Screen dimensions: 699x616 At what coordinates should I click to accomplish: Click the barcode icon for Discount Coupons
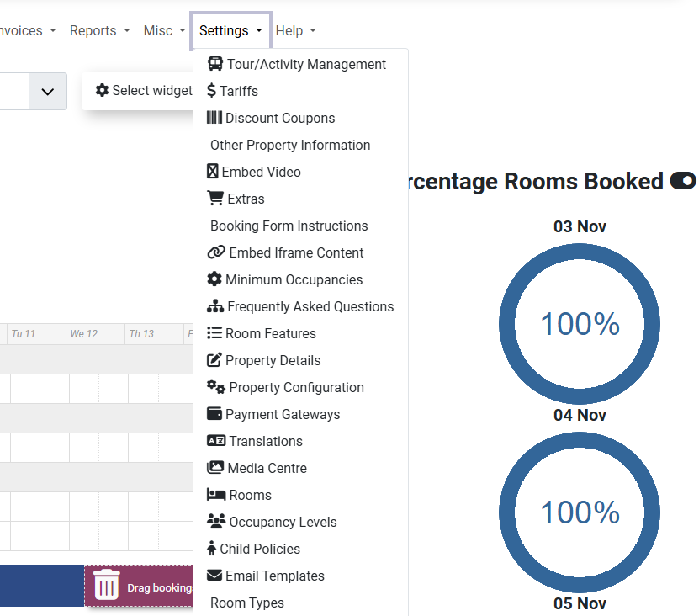click(x=214, y=118)
